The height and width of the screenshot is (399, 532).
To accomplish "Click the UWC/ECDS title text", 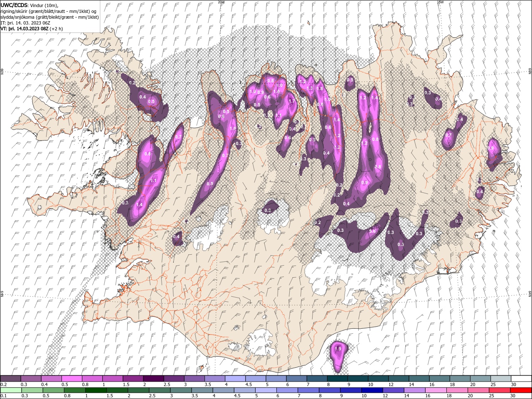I will click(15, 5).
